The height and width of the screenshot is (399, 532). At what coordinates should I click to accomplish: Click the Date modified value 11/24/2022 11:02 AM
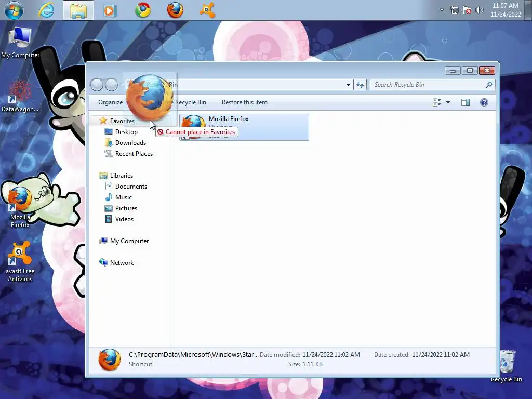coord(331,354)
